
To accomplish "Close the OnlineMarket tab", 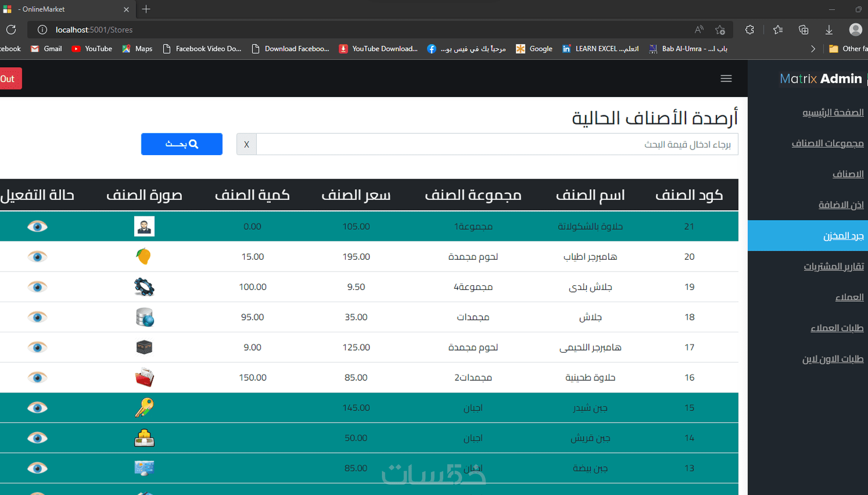I will click(127, 9).
